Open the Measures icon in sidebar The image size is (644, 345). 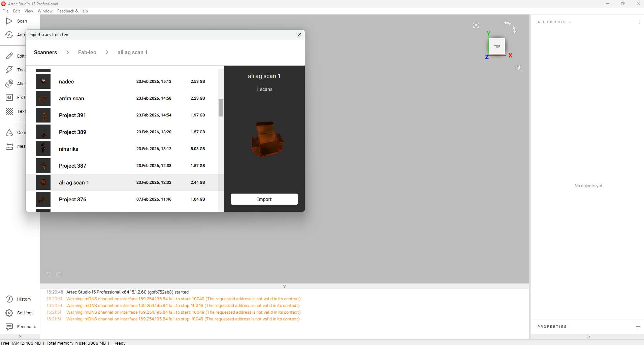(x=9, y=146)
